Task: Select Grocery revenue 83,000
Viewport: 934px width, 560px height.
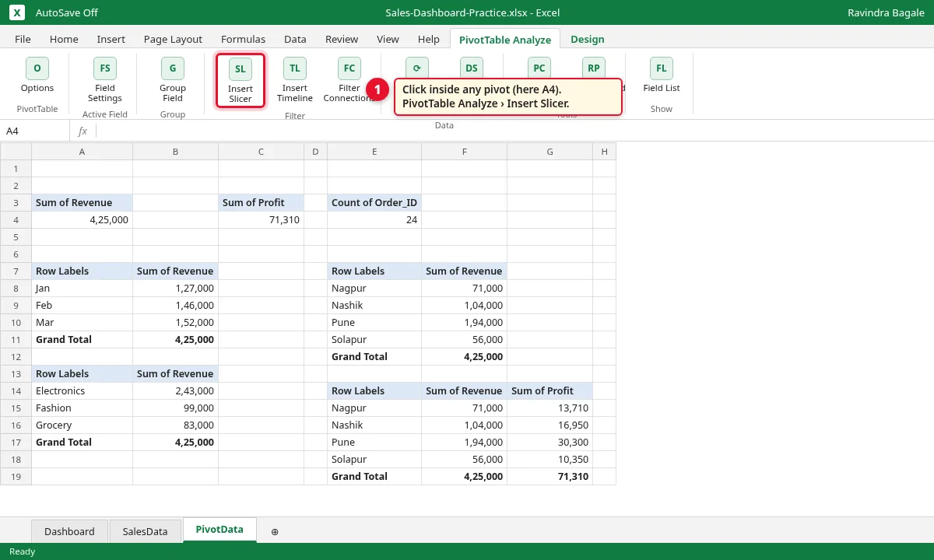Action: click(176, 425)
